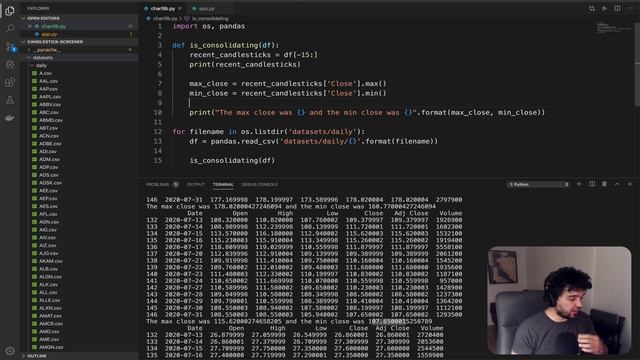This screenshot has height=360, width=640.
Task: Switch to the DEBUG CONSOLE tab
Action: 259,184
